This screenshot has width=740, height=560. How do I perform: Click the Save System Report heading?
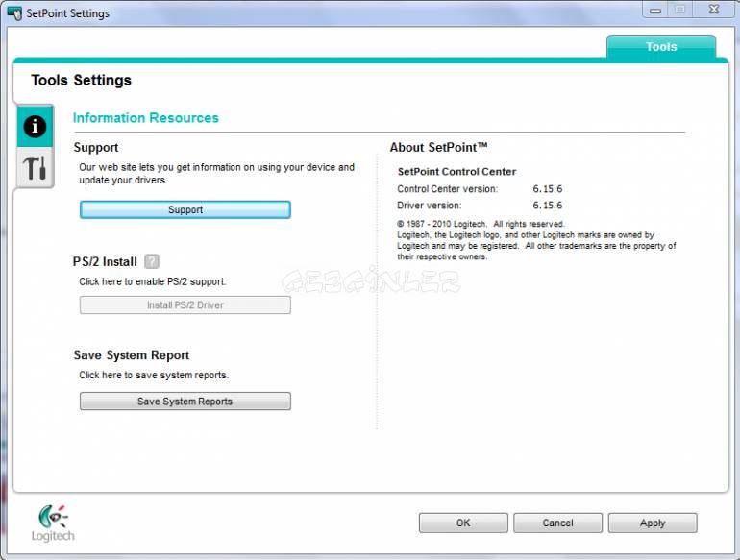click(132, 355)
